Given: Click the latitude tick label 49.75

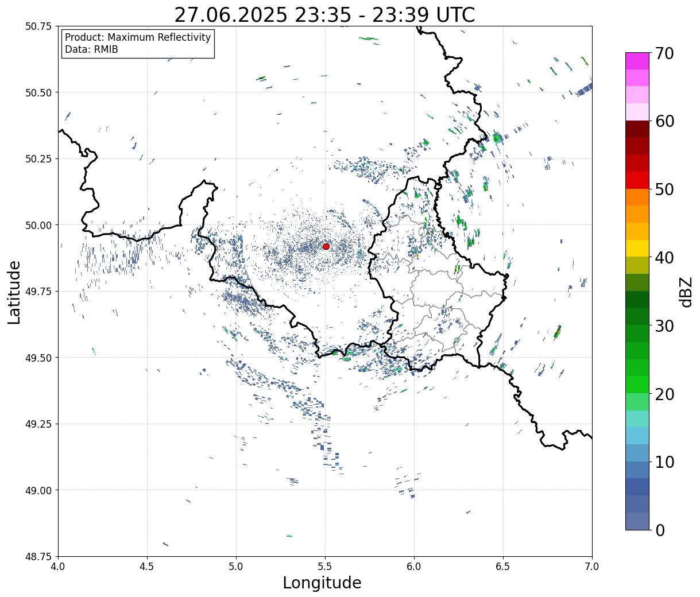Looking at the screenshot, I should pyautogui.click(x=38, y=292).
